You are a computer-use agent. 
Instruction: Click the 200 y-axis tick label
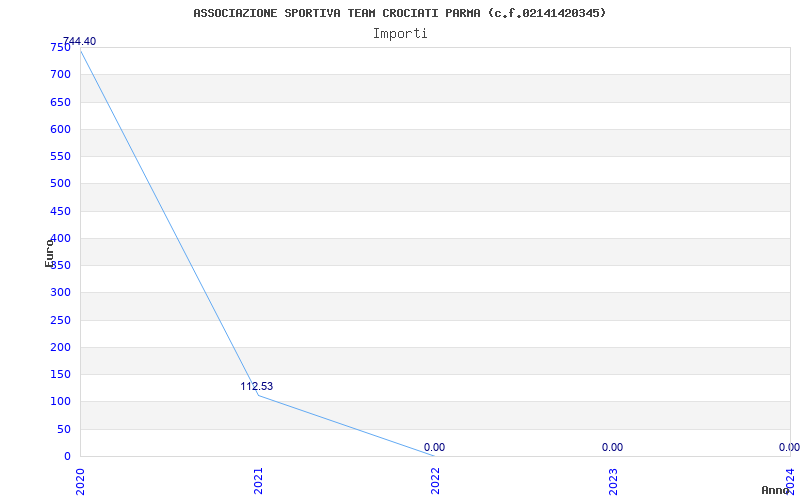tap(60, 347)
